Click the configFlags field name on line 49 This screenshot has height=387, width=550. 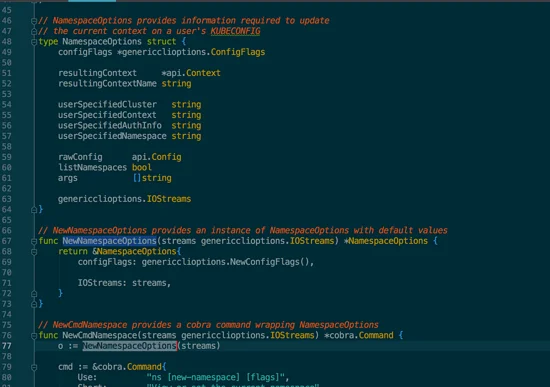coord(85,52)
